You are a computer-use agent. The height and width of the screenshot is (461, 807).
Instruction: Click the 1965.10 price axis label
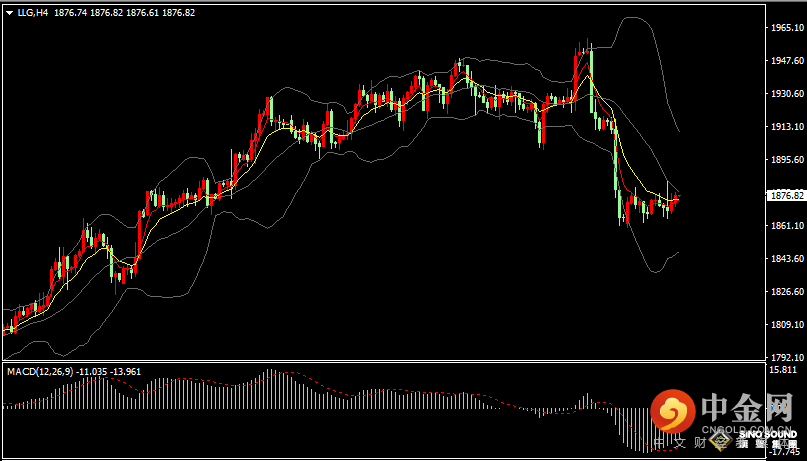pyautogui.click(x=787, y=28)
